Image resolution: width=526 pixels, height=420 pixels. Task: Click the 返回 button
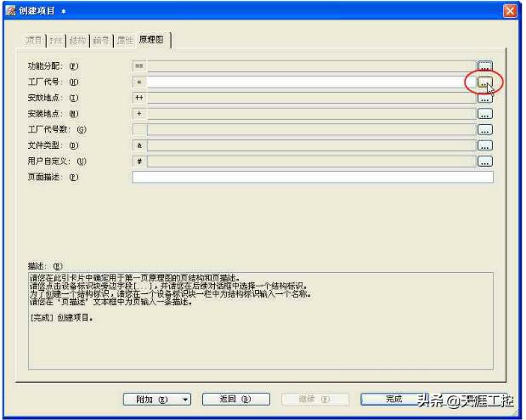pyautogui.click(x=236, y=400)
